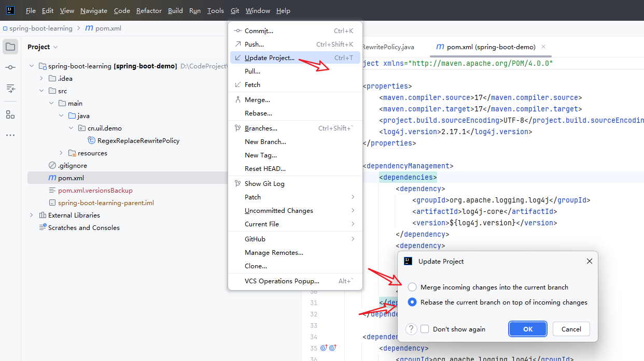Image resolution: width=644 pixels, height=361 pixels.
Task: Click OK in Update Project dialog
Action: pos(528,329)
